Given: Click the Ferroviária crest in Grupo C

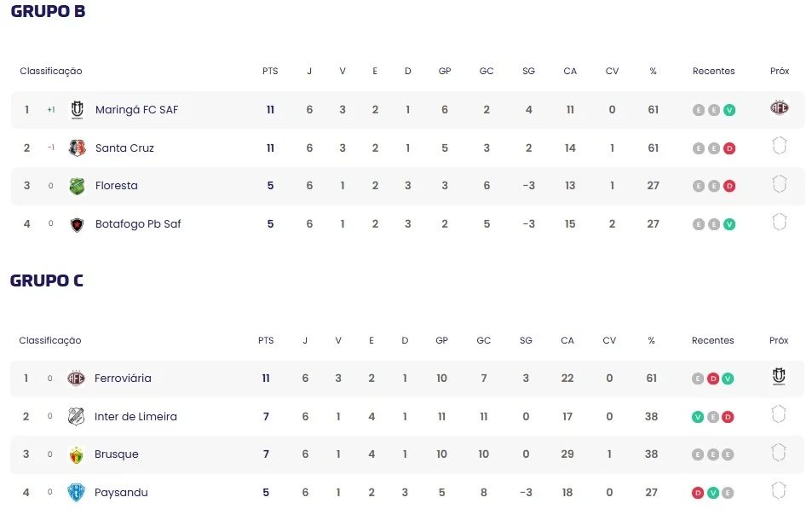Looking at the screenshot, I should pyautogui.click(x=76, y=379).
